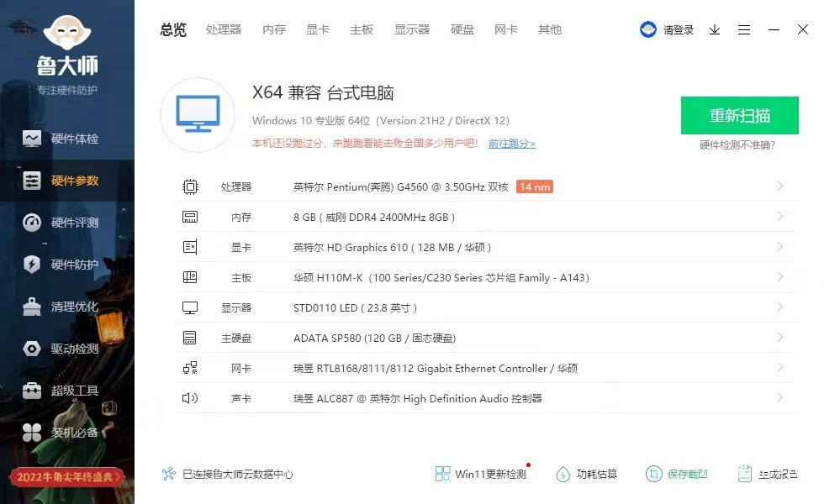Expand the 主板 row chevron

coord(780,276)
